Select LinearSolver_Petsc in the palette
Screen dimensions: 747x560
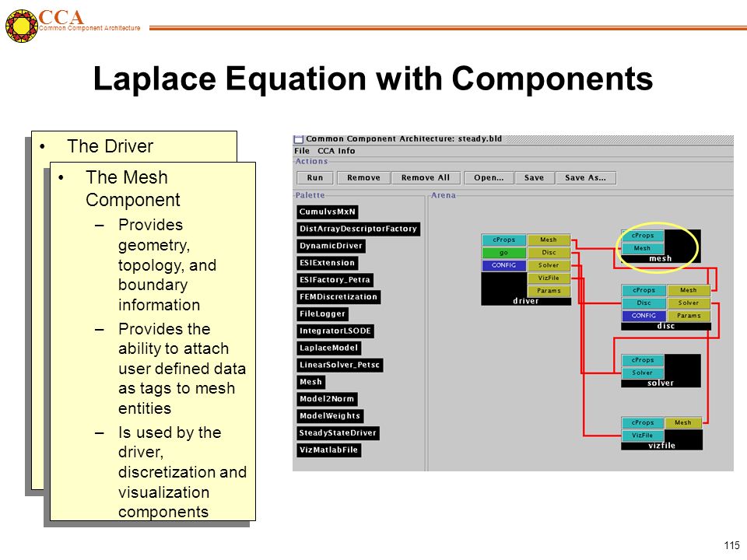[340, 366]
